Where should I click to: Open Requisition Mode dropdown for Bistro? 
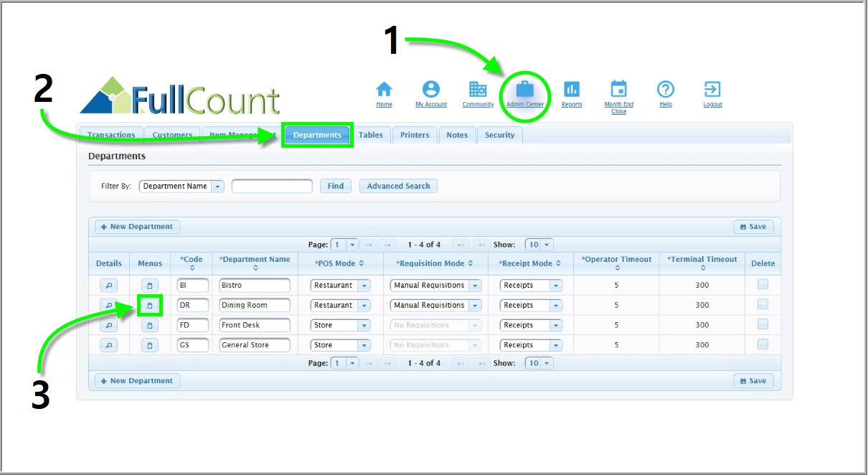(436, 286)
